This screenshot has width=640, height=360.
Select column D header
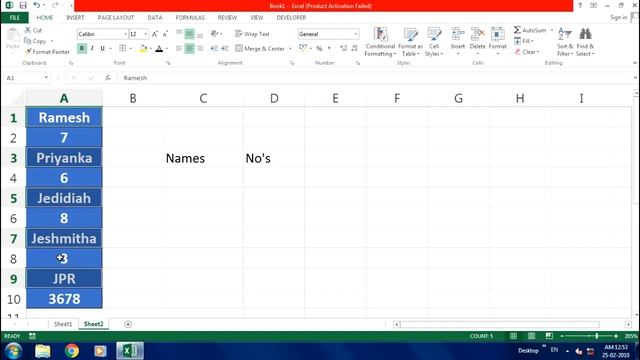click(274, 98)
